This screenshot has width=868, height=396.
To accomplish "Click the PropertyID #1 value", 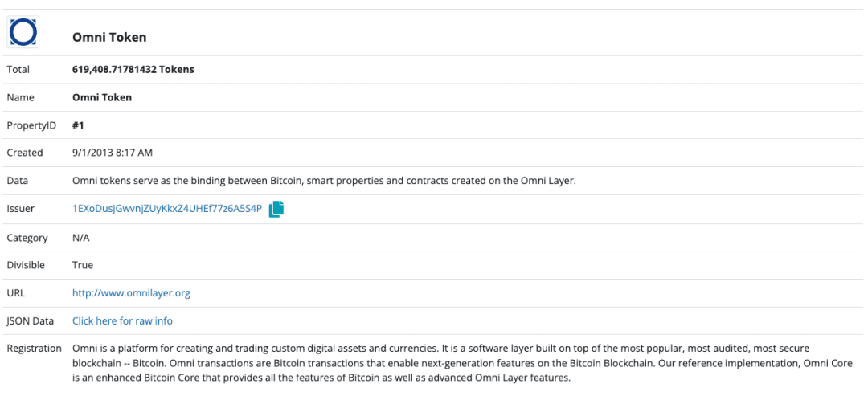I will (x=78, y=125).
